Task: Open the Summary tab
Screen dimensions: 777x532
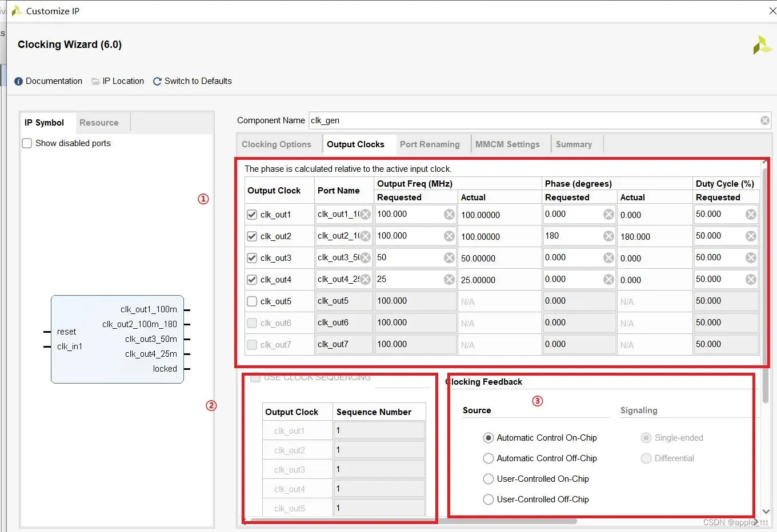Action: 574,144
